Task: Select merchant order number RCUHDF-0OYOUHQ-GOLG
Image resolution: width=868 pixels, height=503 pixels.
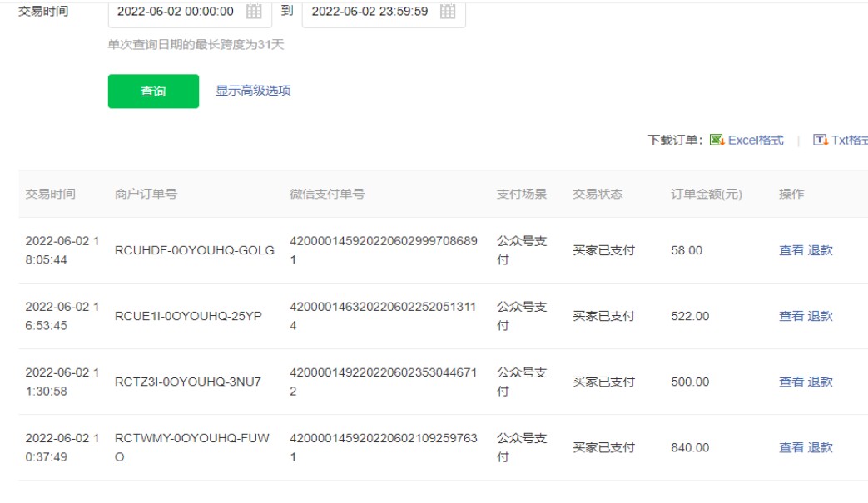Action: tap(194, 250)
